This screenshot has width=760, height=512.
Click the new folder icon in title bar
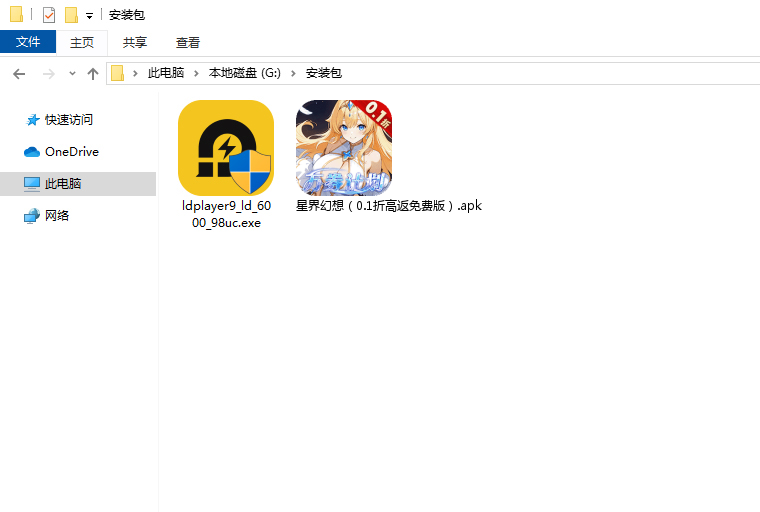pos(71,15)
